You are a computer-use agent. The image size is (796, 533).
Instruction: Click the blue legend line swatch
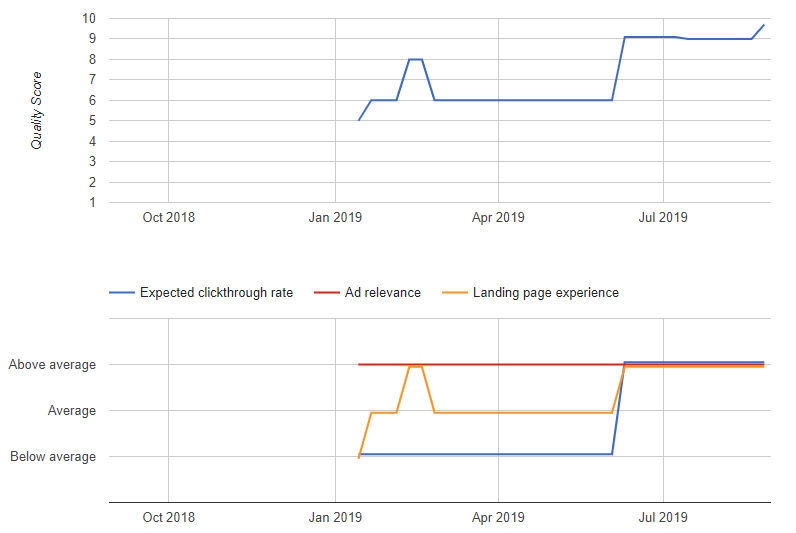coord(121,293)
